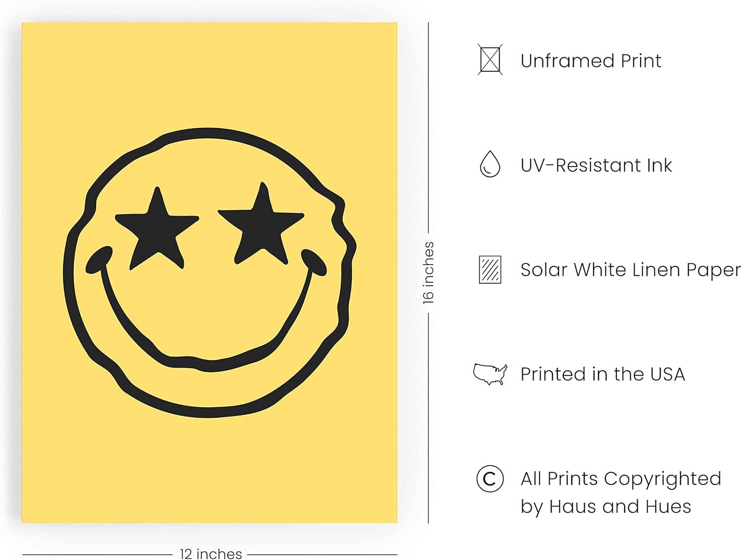Click the Unframed Print text
The width and height of the screenshot is (742, 560).
[591, 61]
